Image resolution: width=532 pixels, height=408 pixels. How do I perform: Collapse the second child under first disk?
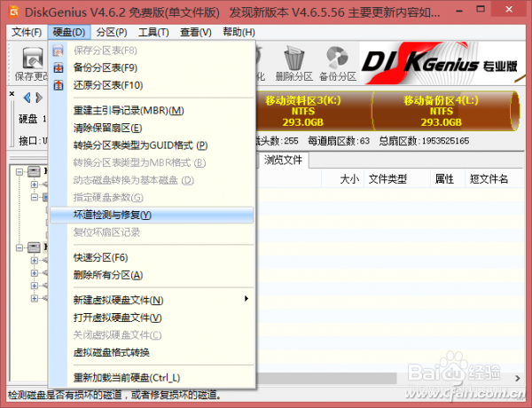coord(34,197)
